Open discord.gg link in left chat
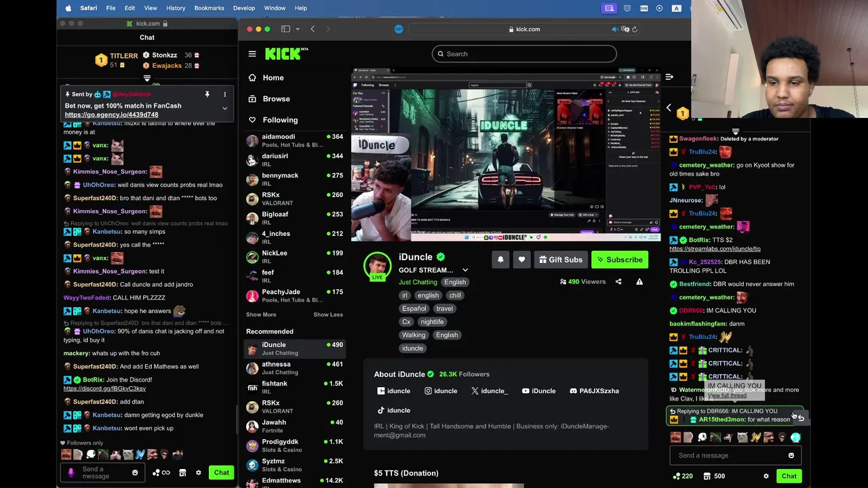The width and height of the screenshot is (868, 488). [x=104, y=389]
